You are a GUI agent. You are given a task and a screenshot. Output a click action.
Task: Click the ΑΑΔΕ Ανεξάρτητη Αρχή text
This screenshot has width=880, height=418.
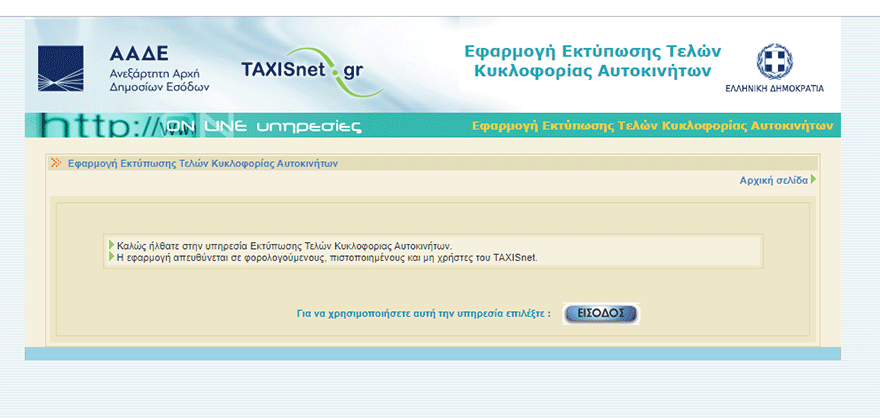click(x=160, y=69)
